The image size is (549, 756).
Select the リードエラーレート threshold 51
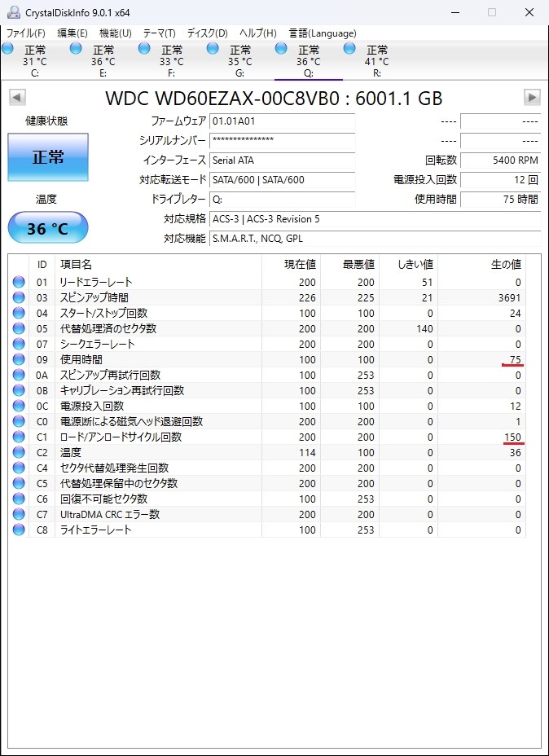coord(427,283)
